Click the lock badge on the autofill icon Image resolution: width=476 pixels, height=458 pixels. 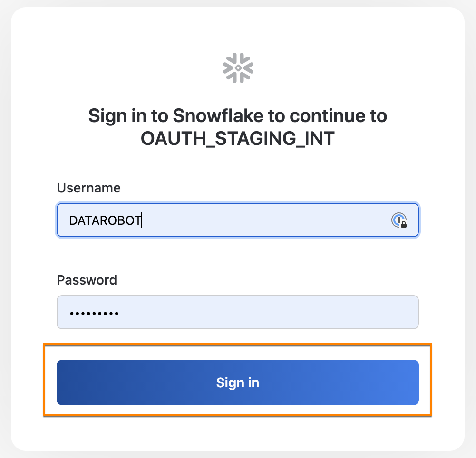tap(403, 224)
